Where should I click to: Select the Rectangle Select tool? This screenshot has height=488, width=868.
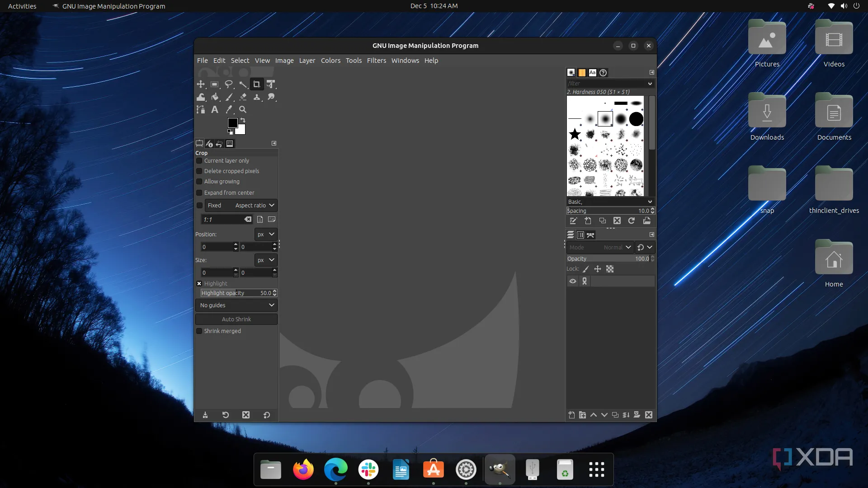215,84
